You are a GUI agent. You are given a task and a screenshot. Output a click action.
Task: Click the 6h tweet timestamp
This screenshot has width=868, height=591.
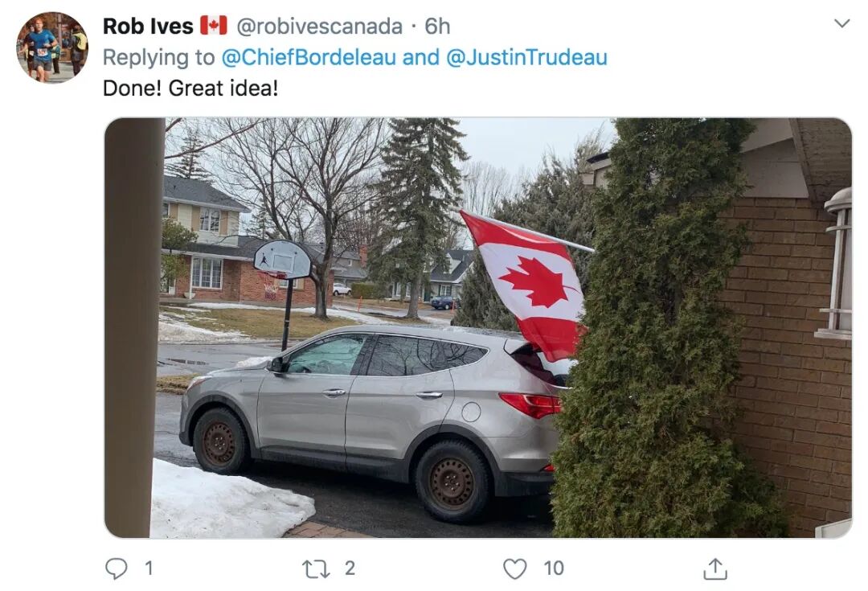(437, 26)
